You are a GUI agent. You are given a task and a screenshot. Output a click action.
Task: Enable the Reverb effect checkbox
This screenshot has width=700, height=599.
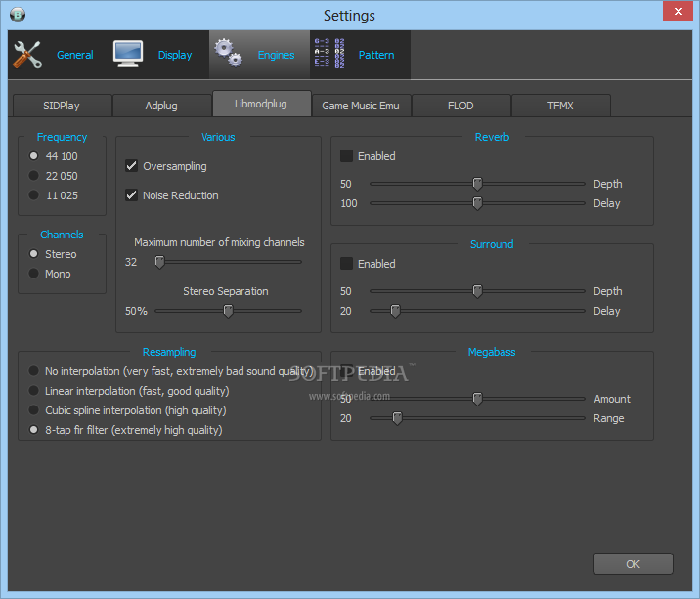point(346,156)
